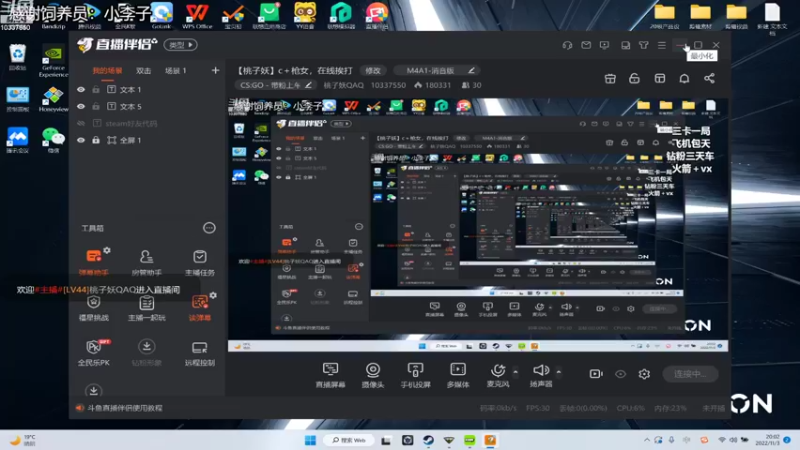
Task: Select the 文本 1 source row
Action: 147,89
